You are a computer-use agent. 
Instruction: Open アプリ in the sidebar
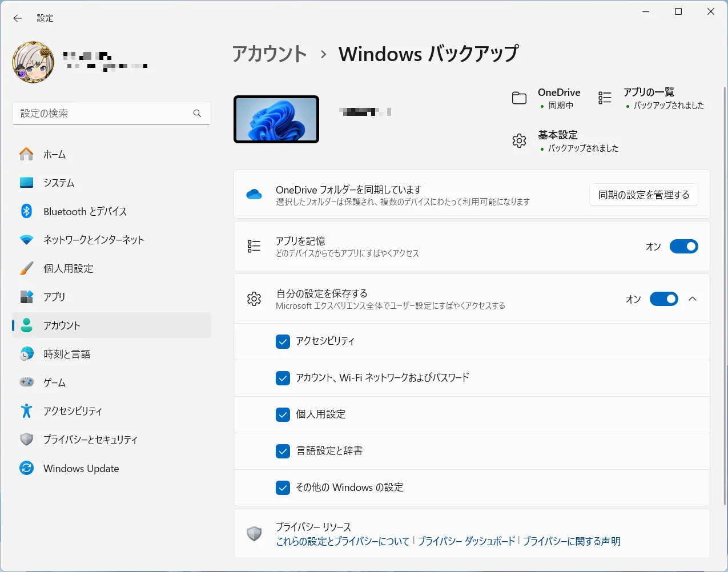(111, 297)
